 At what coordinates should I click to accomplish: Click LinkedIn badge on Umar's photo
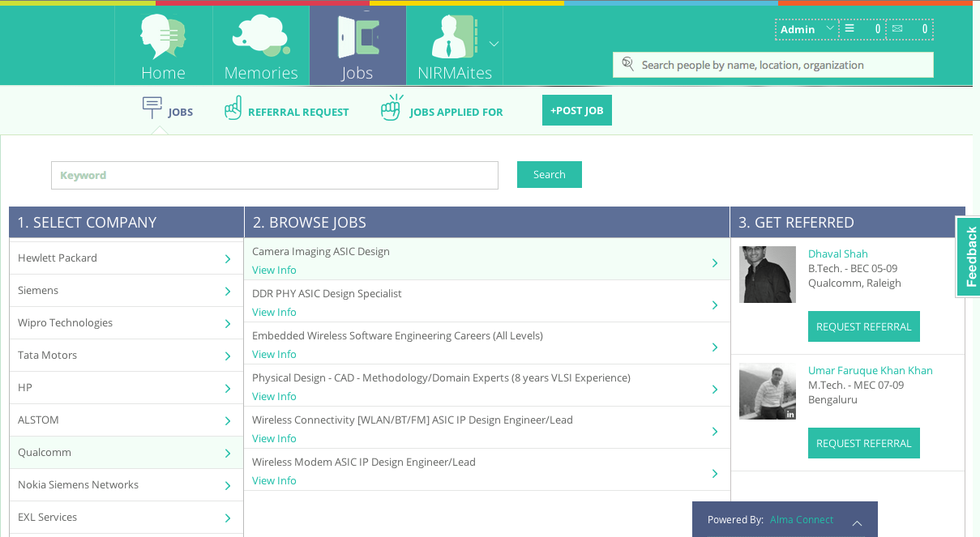(x=790, y=414)
